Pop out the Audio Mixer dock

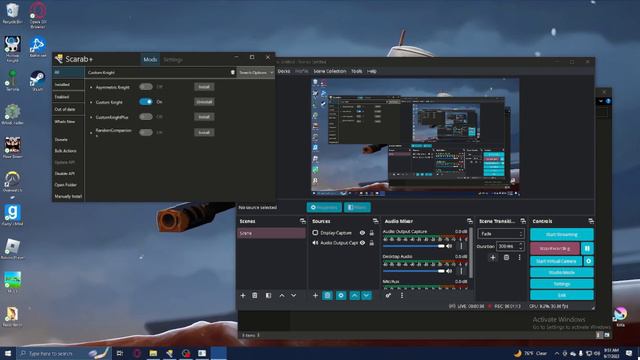tap(469, 221)
